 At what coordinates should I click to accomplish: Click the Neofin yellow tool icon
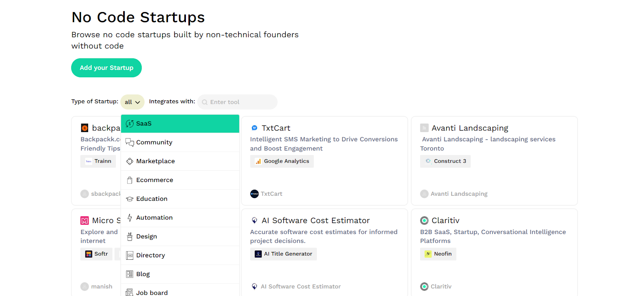pyautogui.click(x=428, y=254)
